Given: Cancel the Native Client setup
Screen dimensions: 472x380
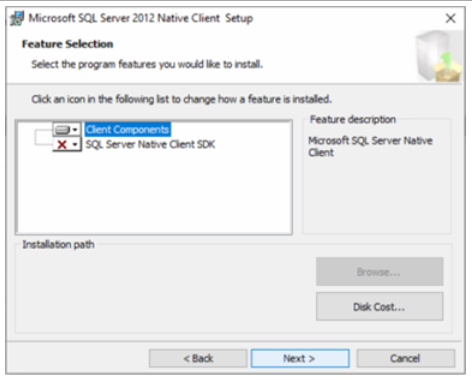Looking at the screenshot, I should [x=405, y=359].
